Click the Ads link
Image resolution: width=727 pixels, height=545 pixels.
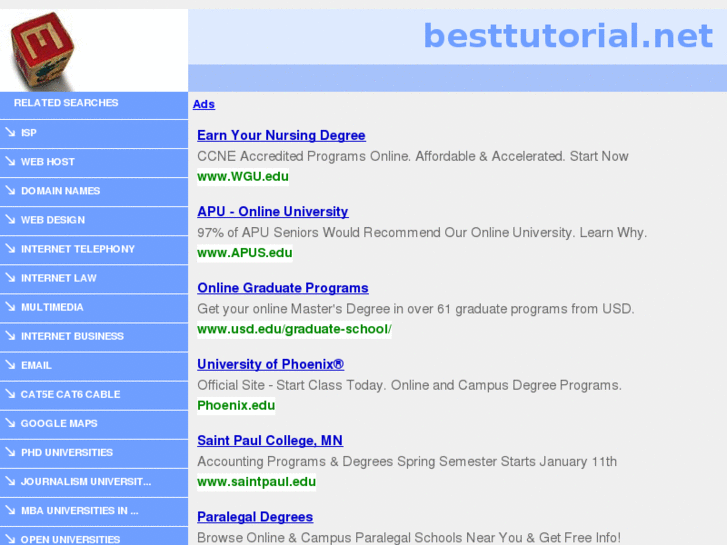(x=204, y=104)
